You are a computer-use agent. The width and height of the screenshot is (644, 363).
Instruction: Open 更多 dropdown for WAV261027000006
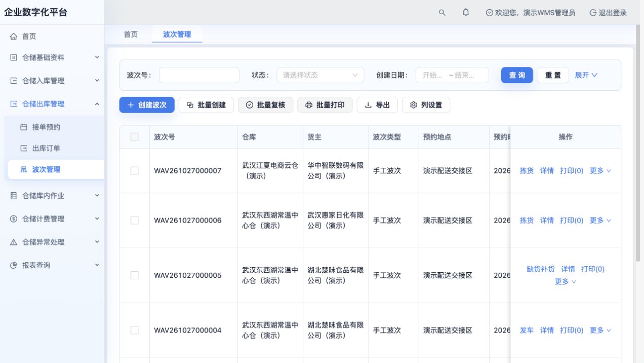tap(600, 221)
